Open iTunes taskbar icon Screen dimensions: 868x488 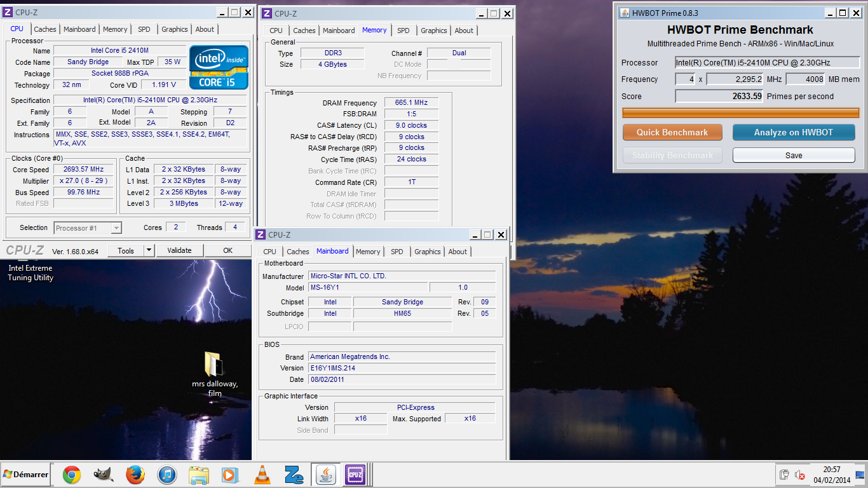pyautogui.click(x=166, y=475)
